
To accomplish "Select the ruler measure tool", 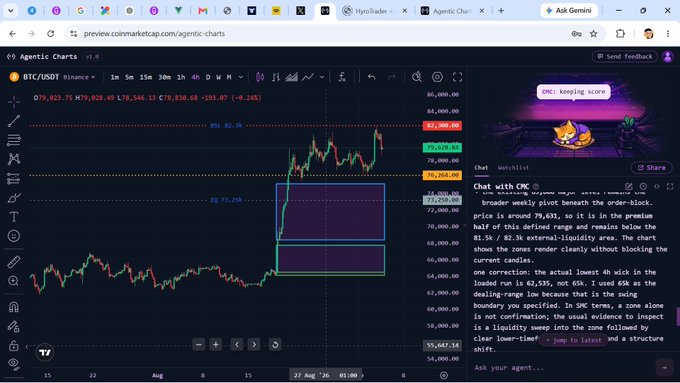I will (x=14, y=262).
